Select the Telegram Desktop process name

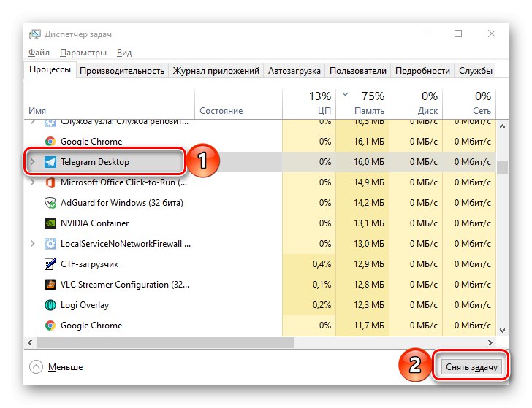(95, 162)
